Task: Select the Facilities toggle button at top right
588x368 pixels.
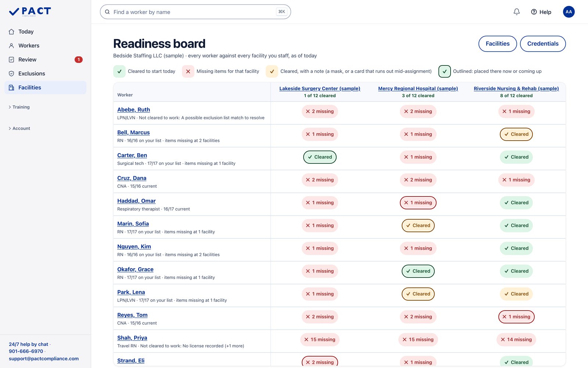Action: 498,44
